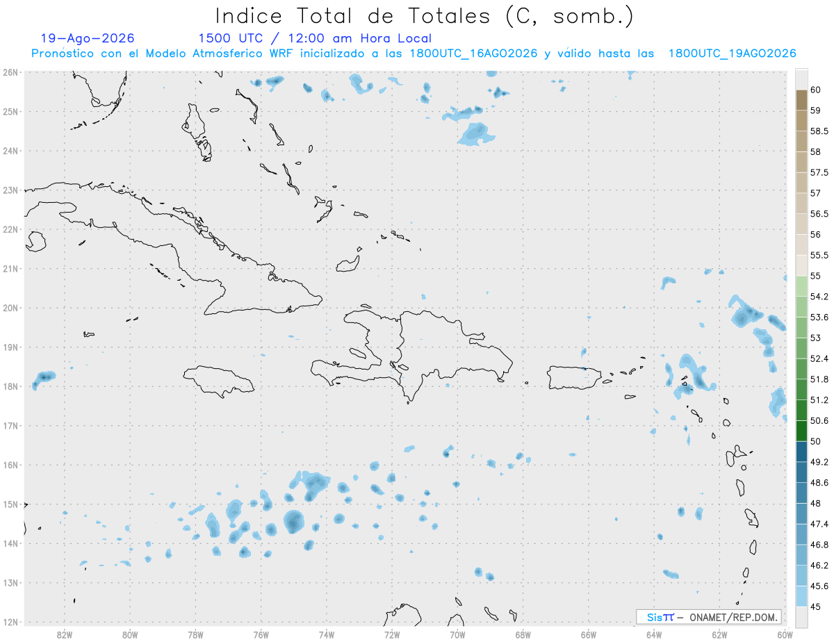Click latitude label '16N'
Image resolution: width=834 pixels, height=644 pixels.
click(10, 465)
